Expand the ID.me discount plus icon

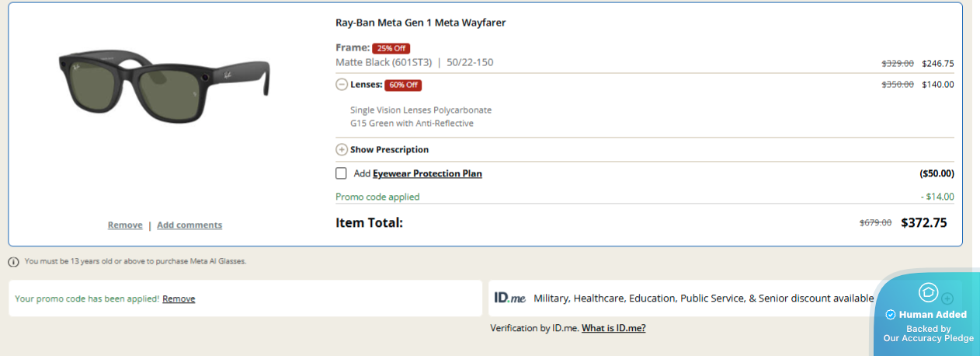[x=947, y=298]
